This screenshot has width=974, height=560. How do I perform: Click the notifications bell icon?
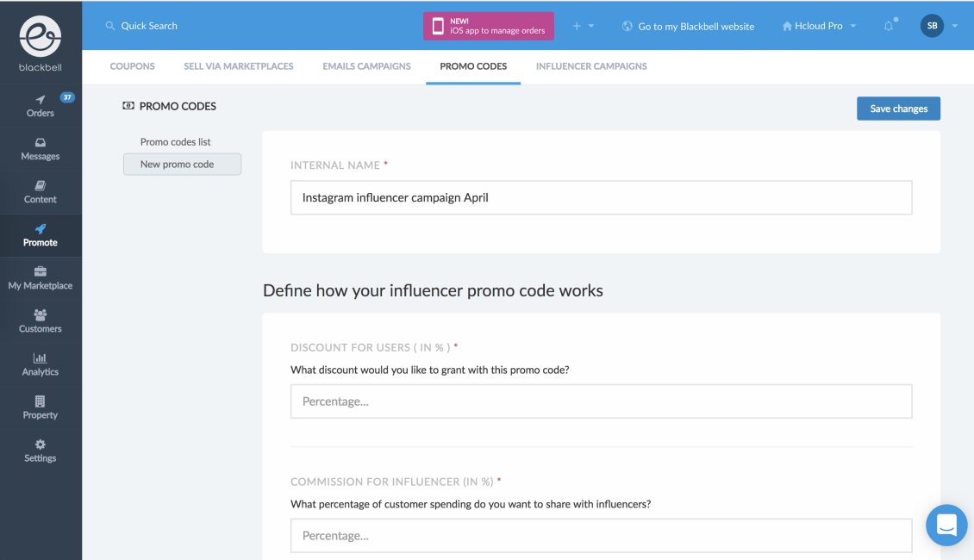(889, 26)
